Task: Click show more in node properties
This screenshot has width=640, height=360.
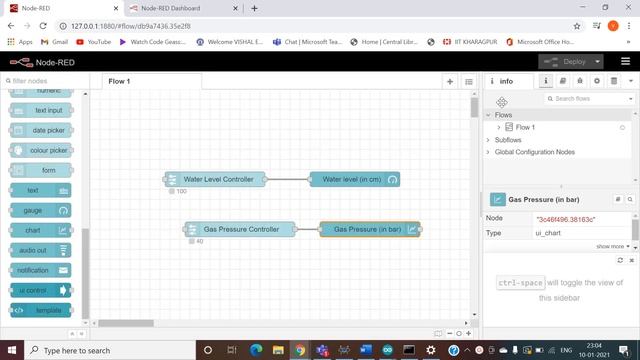Action: click(613, 246)
